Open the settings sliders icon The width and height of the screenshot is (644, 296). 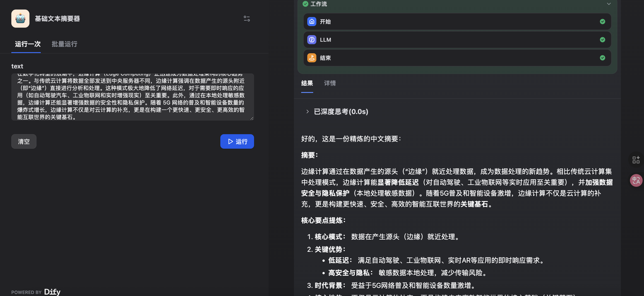point(247,19)
